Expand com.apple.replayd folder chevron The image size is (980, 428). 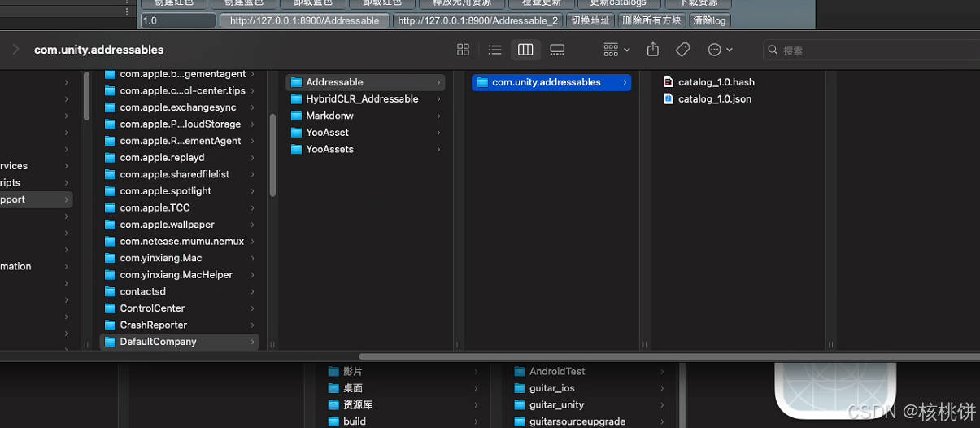[253, 158]
